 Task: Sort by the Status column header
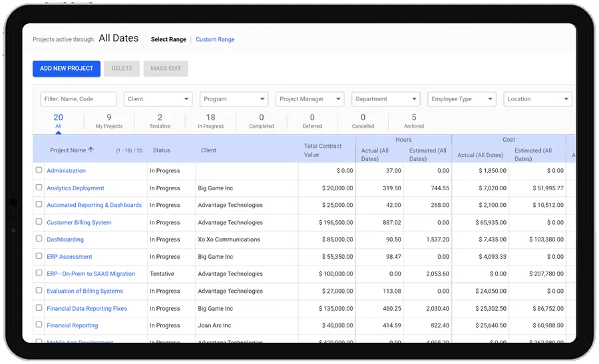coord(161,150)
